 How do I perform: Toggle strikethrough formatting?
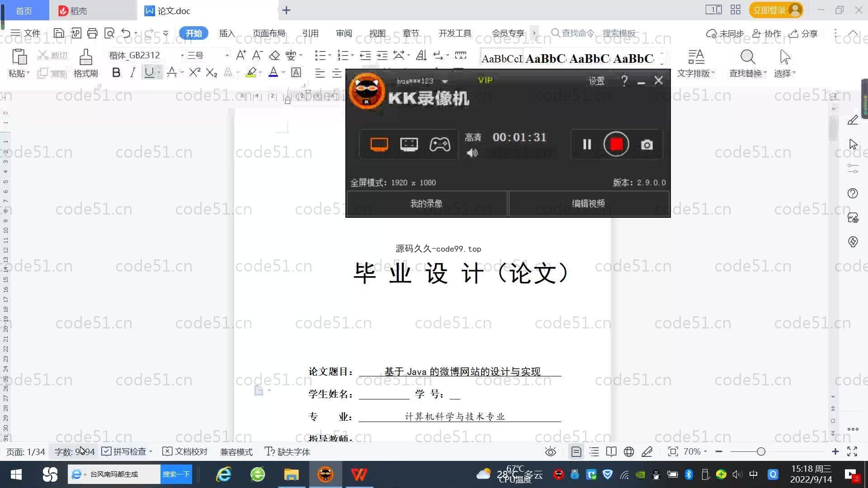coord(172,72)
